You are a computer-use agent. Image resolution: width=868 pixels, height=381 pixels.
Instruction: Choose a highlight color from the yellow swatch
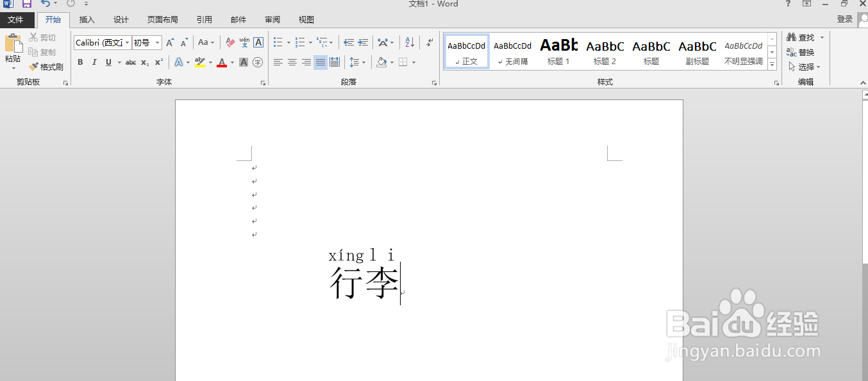[x=199, y=62]
